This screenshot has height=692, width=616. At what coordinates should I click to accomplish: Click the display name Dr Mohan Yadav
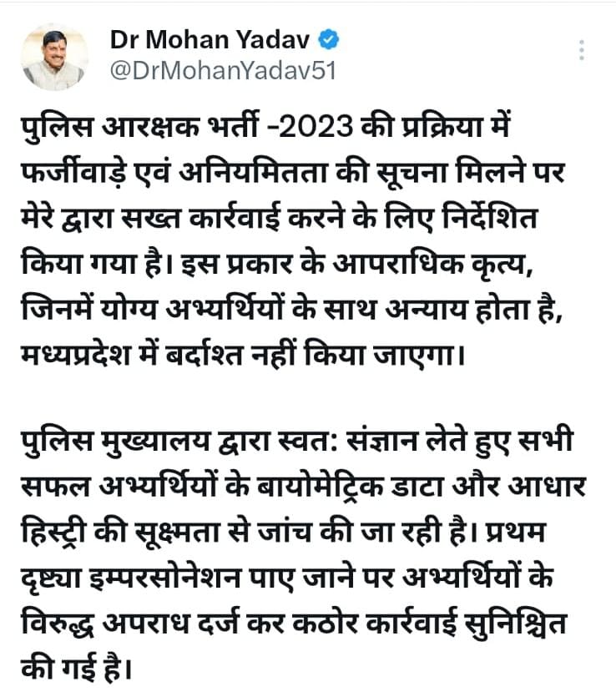(x=210, y=39)
